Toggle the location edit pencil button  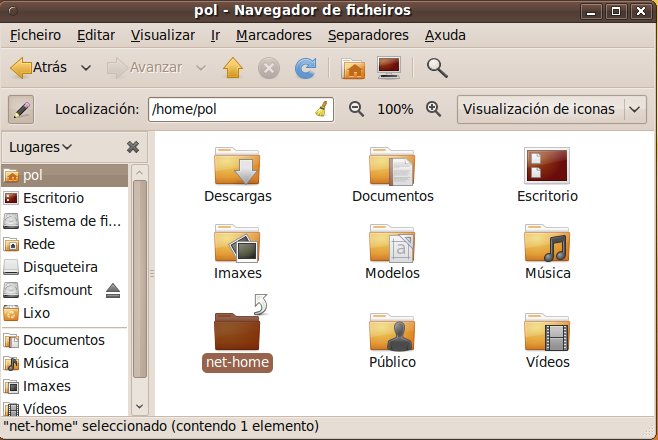(21, 109)
